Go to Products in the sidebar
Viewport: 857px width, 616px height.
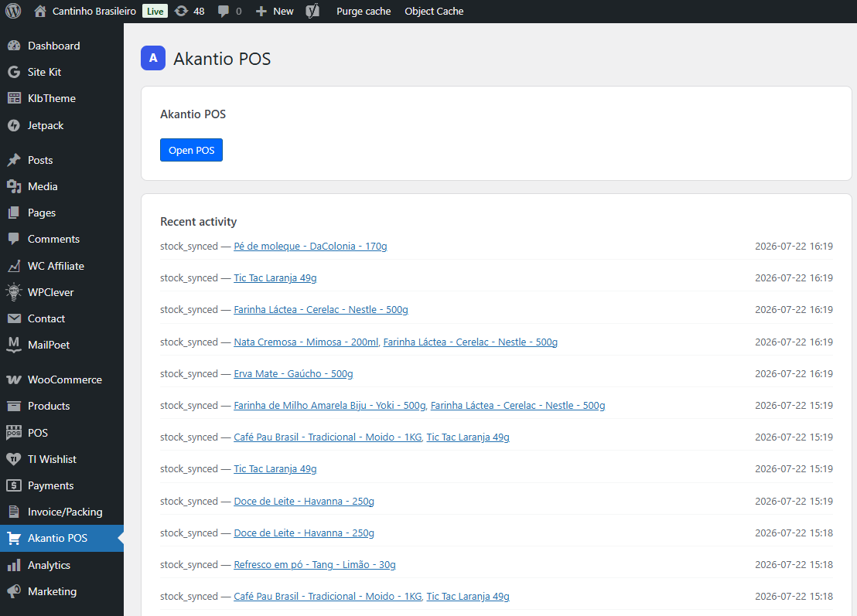[x=49, y=406]
